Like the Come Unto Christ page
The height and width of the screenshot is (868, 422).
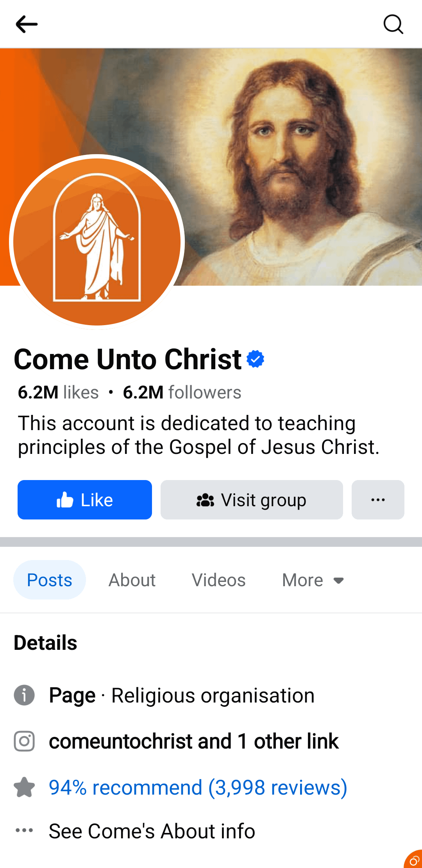(x=85, y=500)
